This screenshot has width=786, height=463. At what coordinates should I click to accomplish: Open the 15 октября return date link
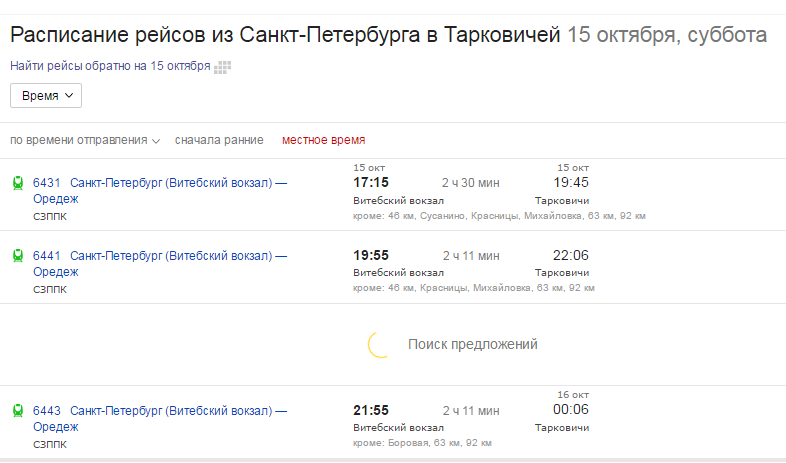(x=180, y=66)
